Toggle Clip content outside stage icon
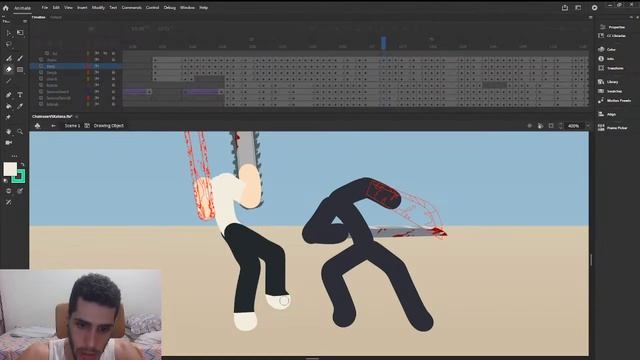 point(551,126)
